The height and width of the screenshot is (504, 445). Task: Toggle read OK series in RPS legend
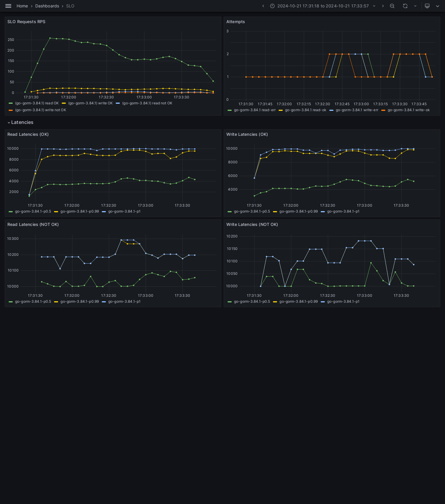[x=37, y=103]
